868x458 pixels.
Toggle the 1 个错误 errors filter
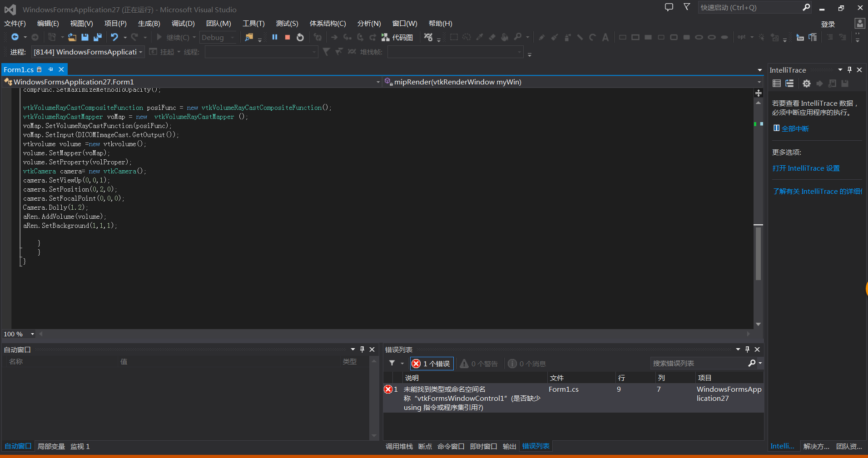(432, 364)
